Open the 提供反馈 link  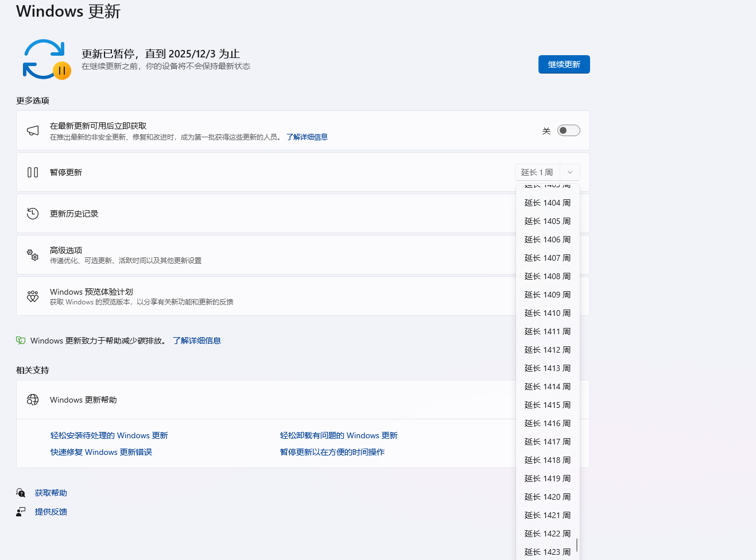(51, 512)
